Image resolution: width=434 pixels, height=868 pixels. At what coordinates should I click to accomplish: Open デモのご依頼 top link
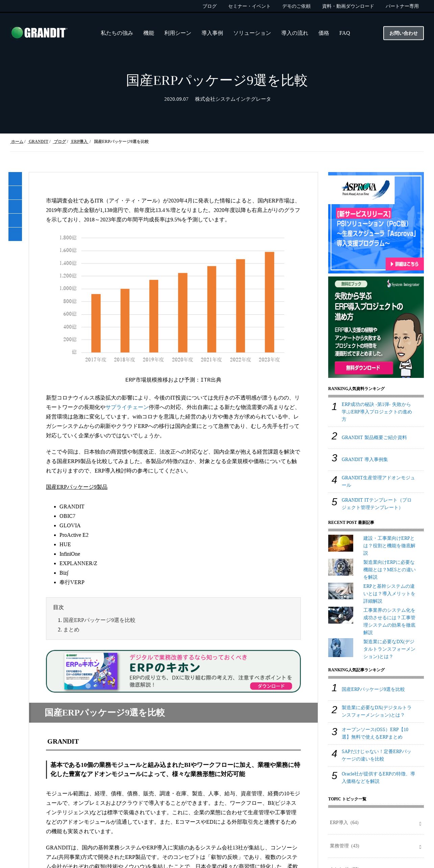[296, 6]
